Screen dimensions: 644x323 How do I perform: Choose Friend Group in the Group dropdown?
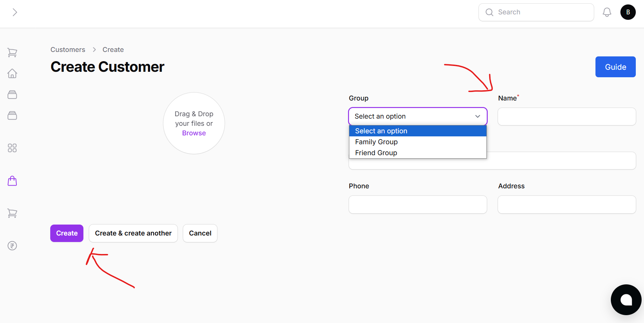coord(376,152)
